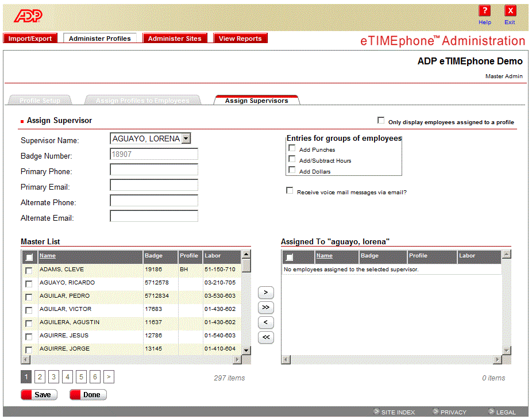Open the PRIVACY link

(453, 412)
